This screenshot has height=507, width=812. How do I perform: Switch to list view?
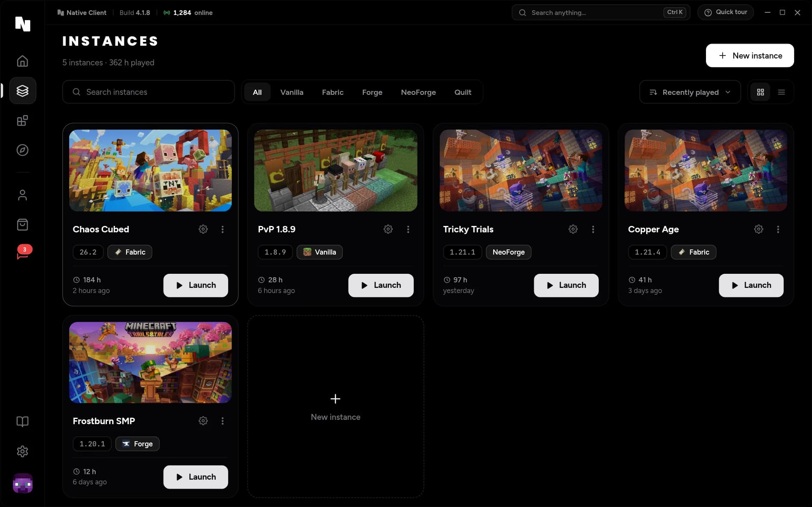781,92
